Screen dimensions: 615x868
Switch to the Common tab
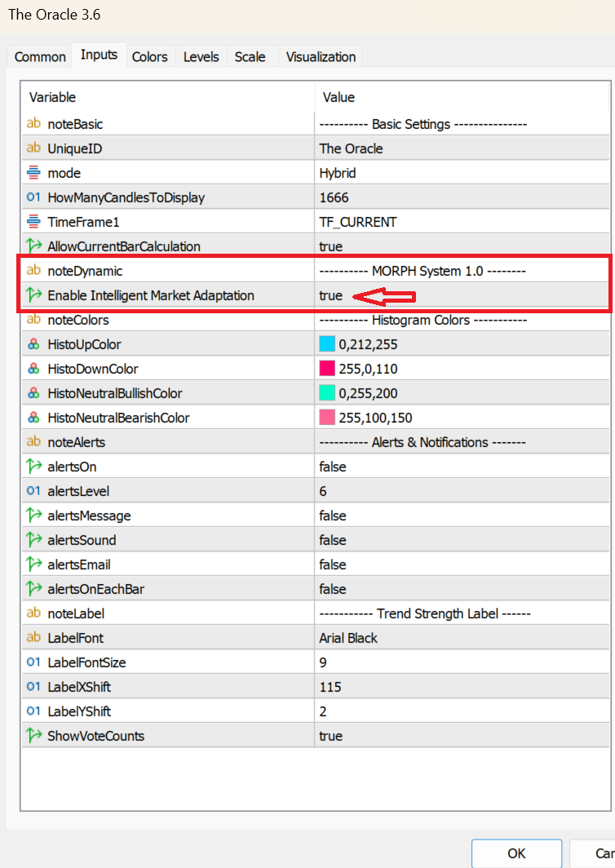pyautogui.click(x=40, y=56)
